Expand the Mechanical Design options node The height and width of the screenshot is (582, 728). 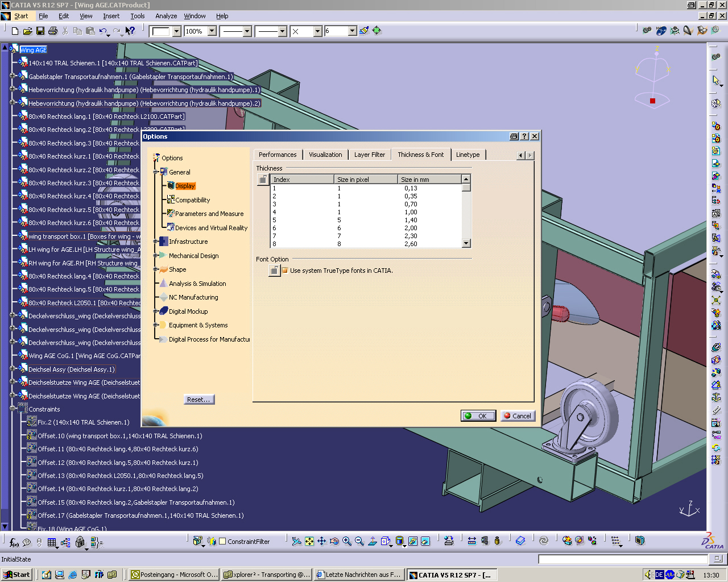(x=155, y=255)
